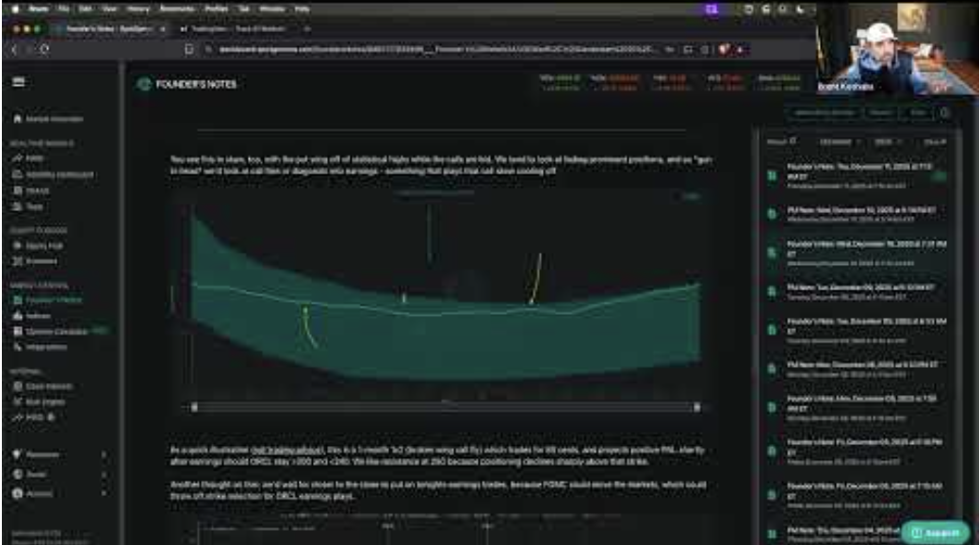The image size is (980, 545).
Task: Open the Scanners page
Action: (x=41, y=260)
